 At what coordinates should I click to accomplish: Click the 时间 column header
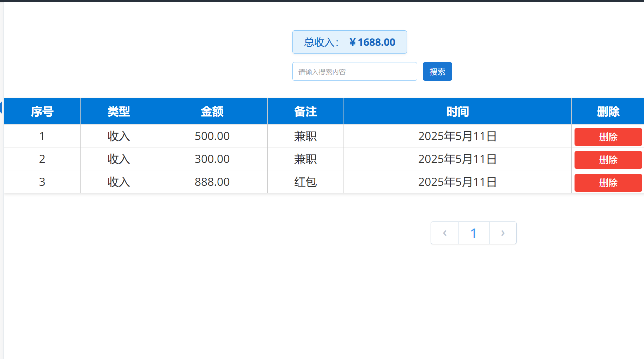[458, 111]
